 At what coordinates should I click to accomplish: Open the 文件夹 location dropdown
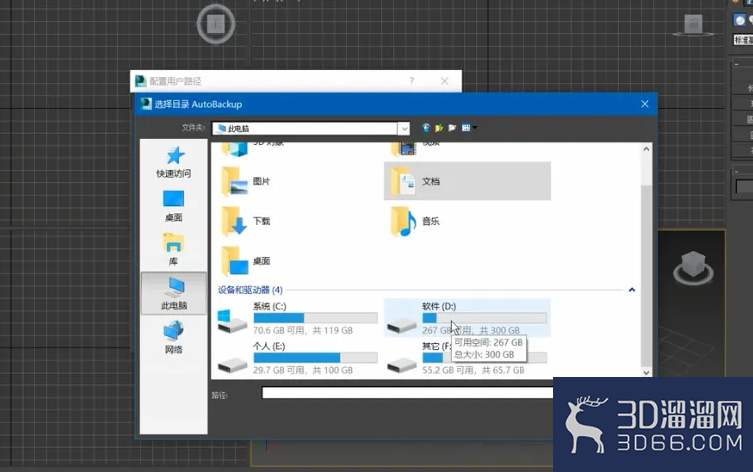click(x=404, y=128)
